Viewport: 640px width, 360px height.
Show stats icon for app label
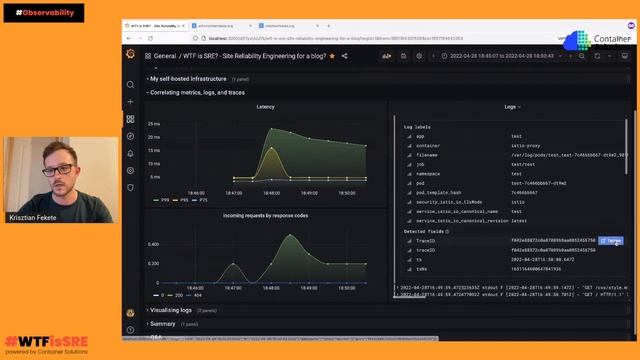click(409, 136)
